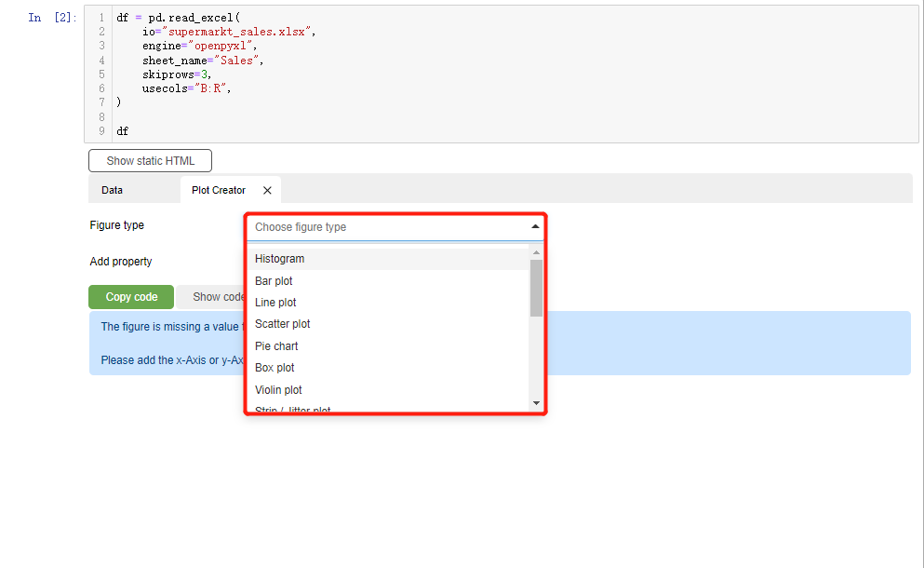The height and width of the screenshot is (568, 924).
Task: Click the Show static HTML button
Action: coord(150,160)
